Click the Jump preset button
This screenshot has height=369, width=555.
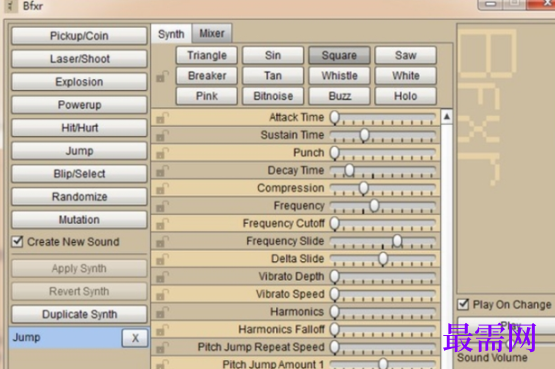[79, 151]
